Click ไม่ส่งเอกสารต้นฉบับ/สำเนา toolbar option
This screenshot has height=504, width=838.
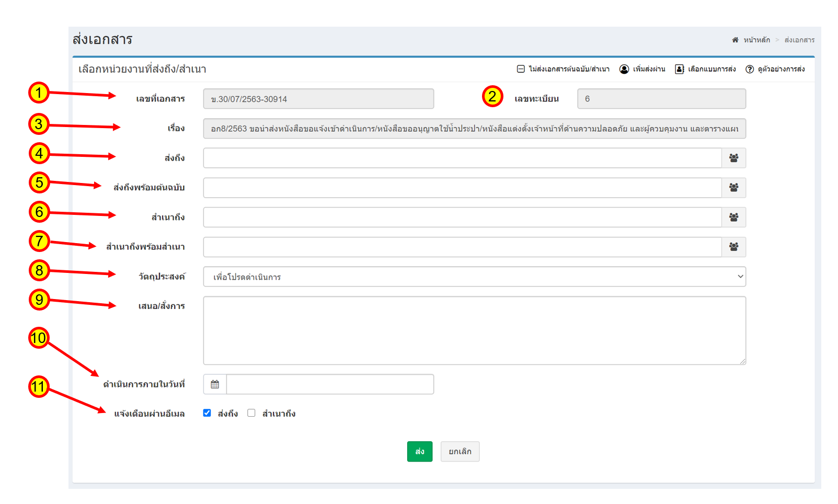click(563, 69)
